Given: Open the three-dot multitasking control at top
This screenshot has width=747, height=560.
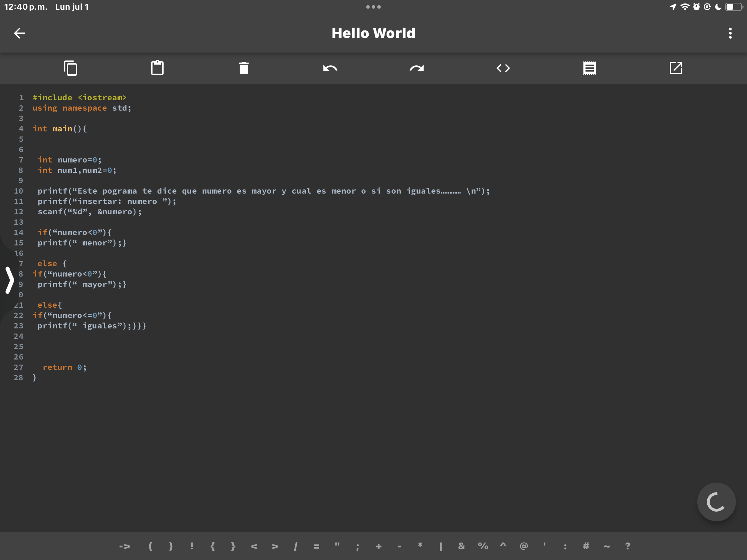Looking at the screenshot, I should click(x=373, y=7).
